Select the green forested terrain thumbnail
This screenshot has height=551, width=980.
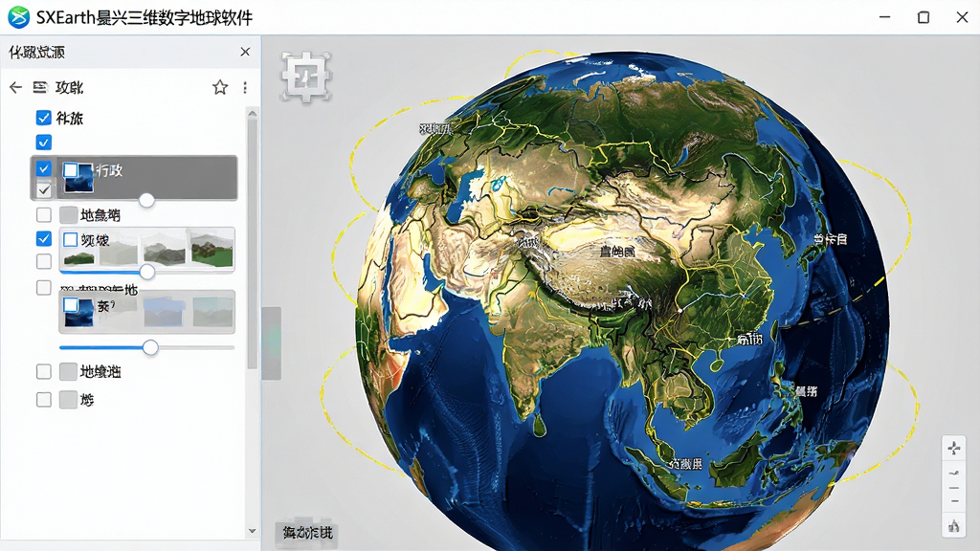pos(212,249)
